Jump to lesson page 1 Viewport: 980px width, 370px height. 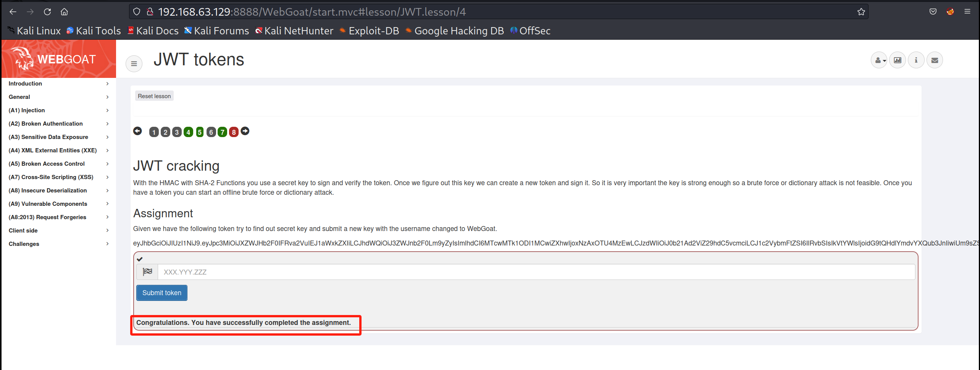[154, 132]
